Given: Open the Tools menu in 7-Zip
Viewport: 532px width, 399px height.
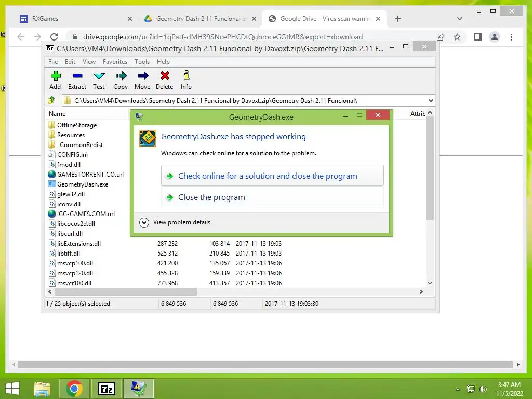Looking at the screenshot, I should coord(142,62).
